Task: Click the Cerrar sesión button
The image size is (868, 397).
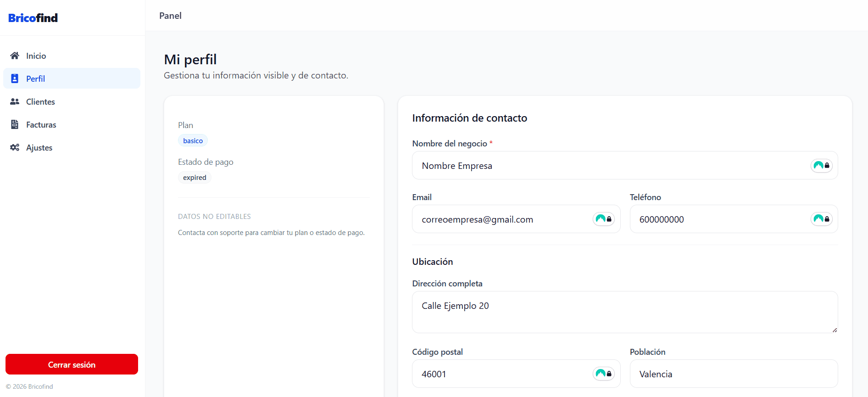Action: coord(72,364)
